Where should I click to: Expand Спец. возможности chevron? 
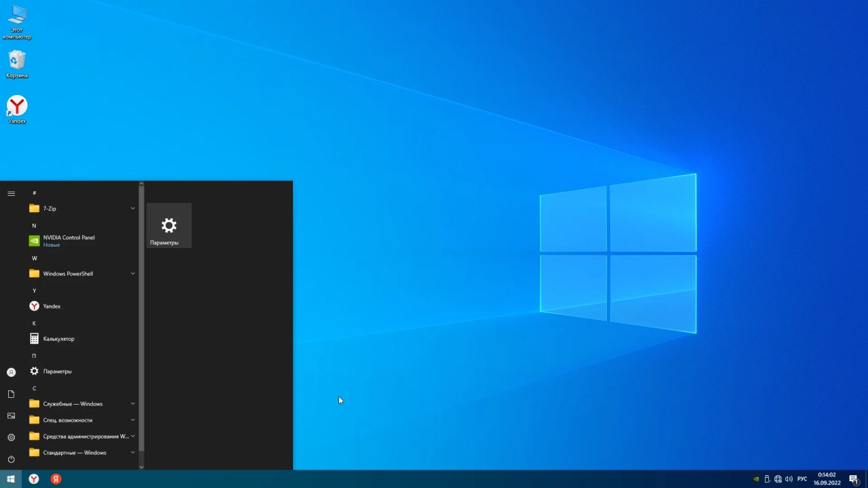point(133,420)
